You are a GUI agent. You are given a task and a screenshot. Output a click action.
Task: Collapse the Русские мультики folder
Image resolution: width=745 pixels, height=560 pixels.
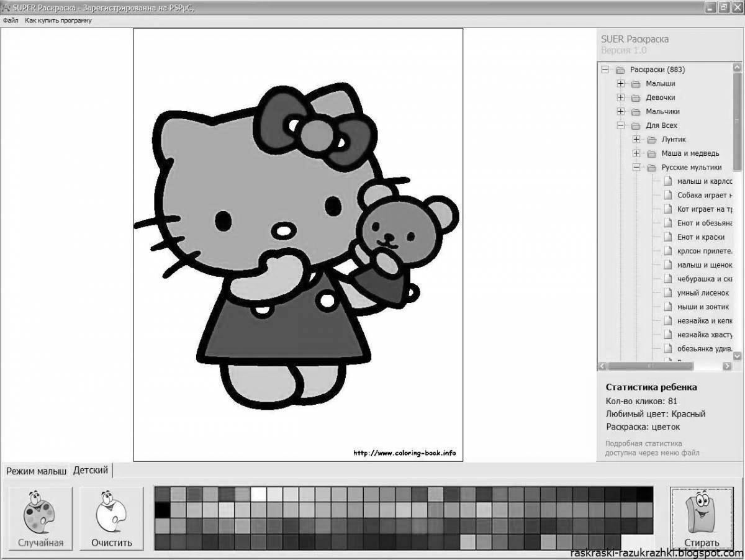pyautogui.click(x=636, y=168)
